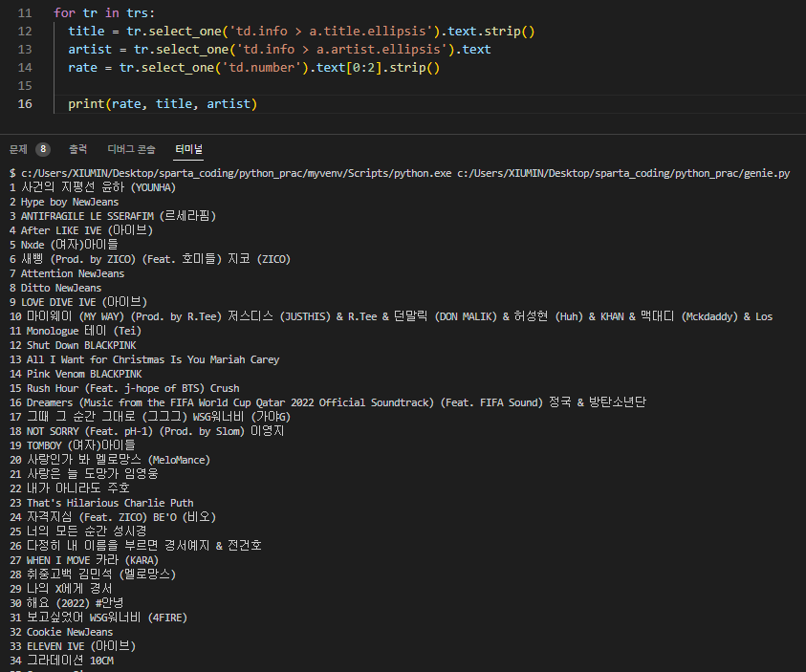Click output row '28 취중고백 김민석'
The image size is (806, 672).
(x=93, y=574)
